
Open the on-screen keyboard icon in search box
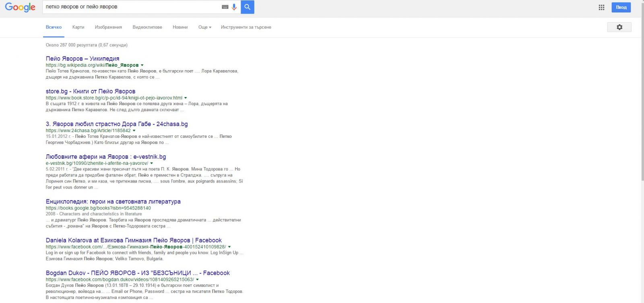coord(225,7)
